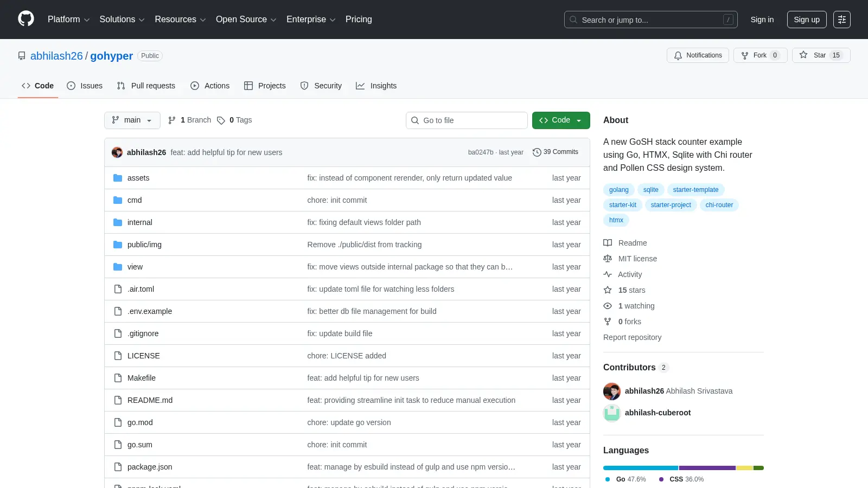868x488 pixels.
Task: Open the Report repository link
Action: (633, 337)
